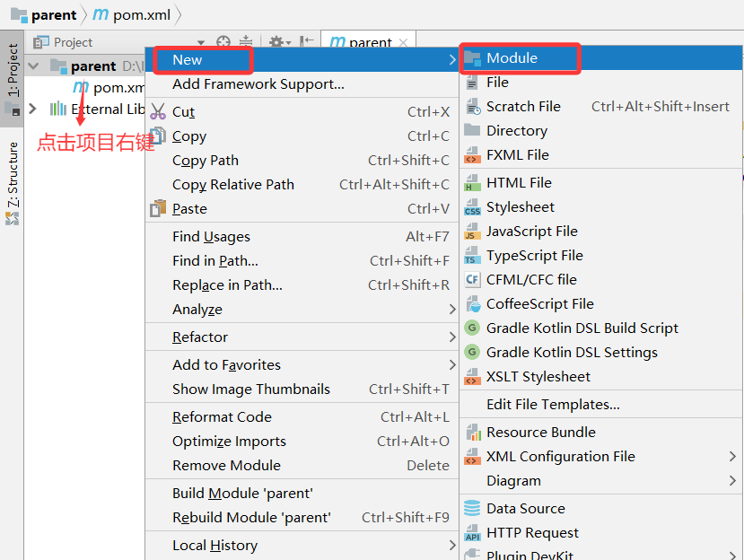This screenshot has height=560, width=744.
Task: Click the Data Source database icon
Action: tap(472, 508)
